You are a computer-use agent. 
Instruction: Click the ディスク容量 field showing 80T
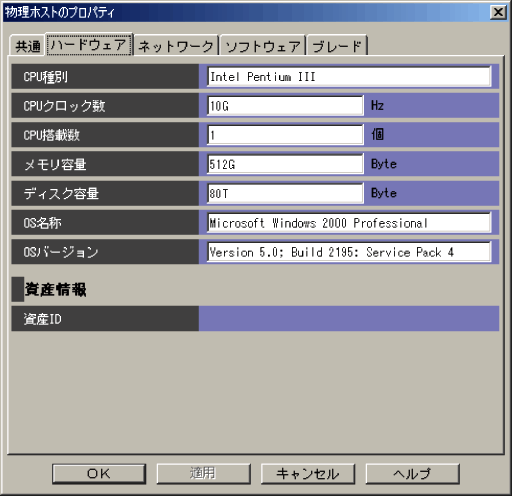coord(285,193)
